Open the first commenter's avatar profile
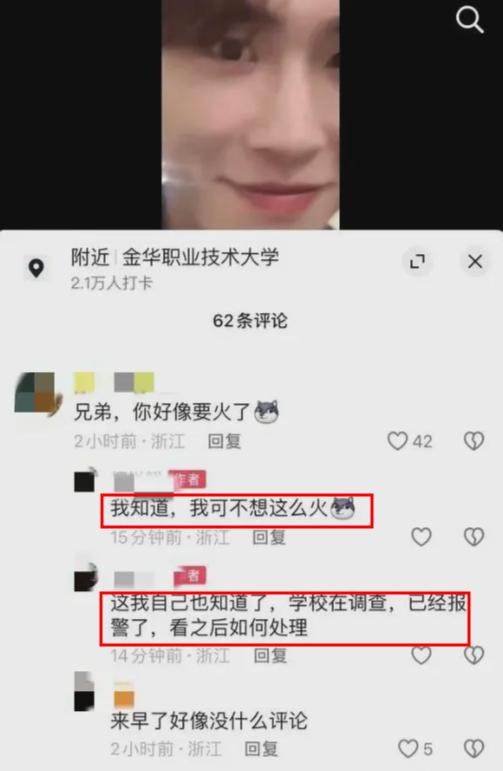The width and height of the screenshot is (503, 771). click(x=38, y=393)
